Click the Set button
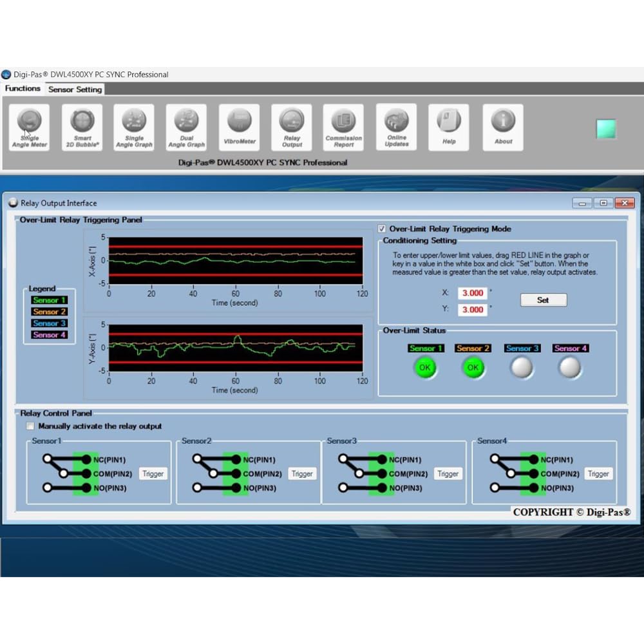644x644 pixels. 544,300
